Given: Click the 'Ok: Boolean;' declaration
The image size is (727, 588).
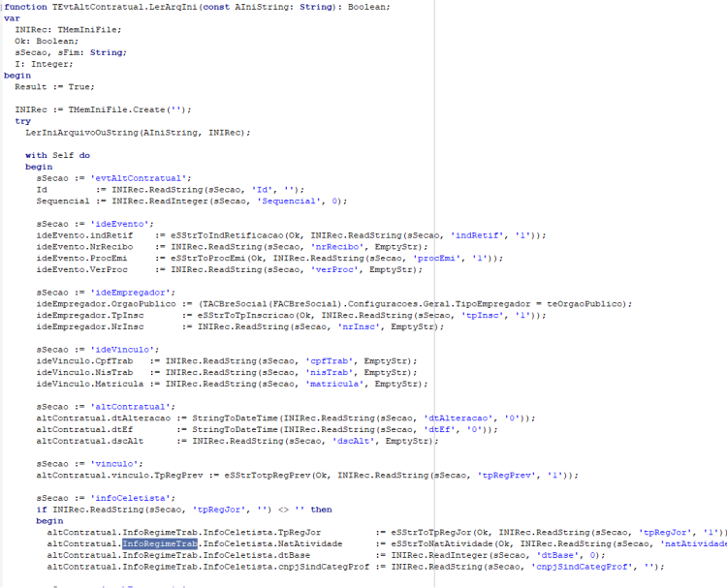Looking at the screenshot, I should tap(47, 42).
